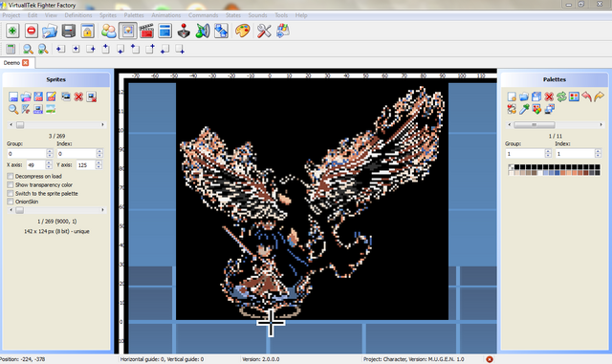Increase the X axis value with up arrow
The height and width of the screenshot is (364, 612).
pyautogui.click(x=49, y=162)
